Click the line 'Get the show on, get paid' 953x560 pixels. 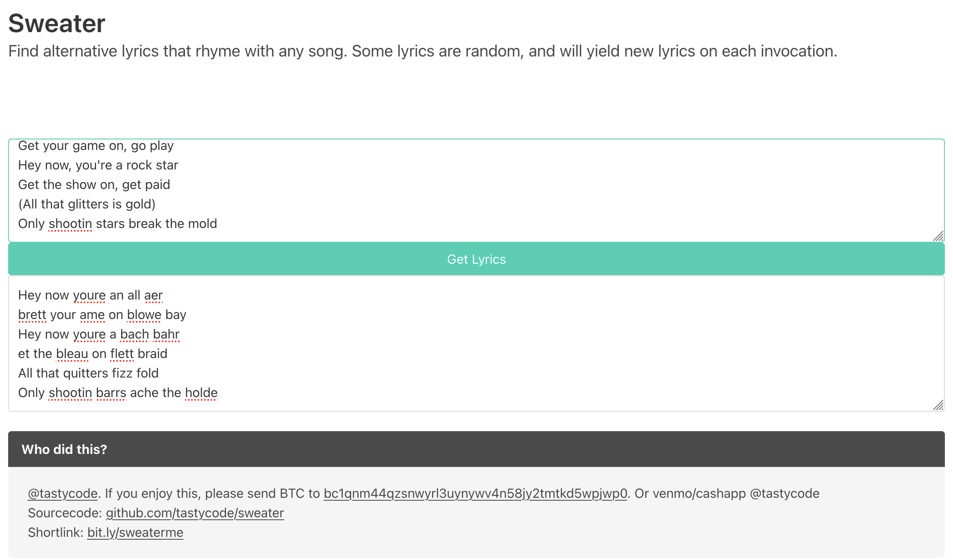tap(94, 184)
